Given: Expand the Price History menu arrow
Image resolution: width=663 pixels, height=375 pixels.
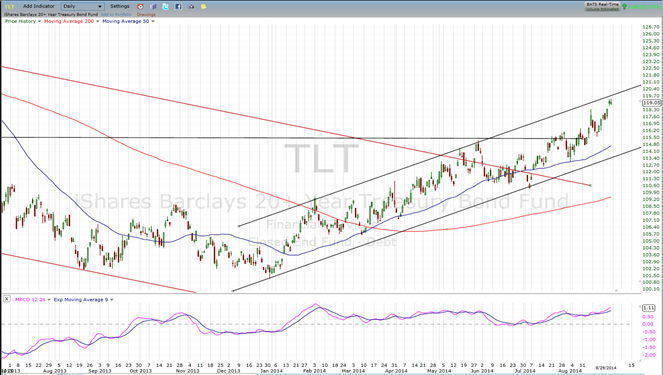Looking at the screenshot, I should pyautogui.click(x=39, y=21).
